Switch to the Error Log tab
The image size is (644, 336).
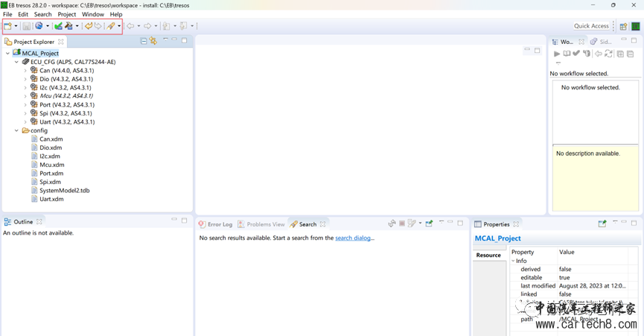pyautogui.click(x=216, y=224)
